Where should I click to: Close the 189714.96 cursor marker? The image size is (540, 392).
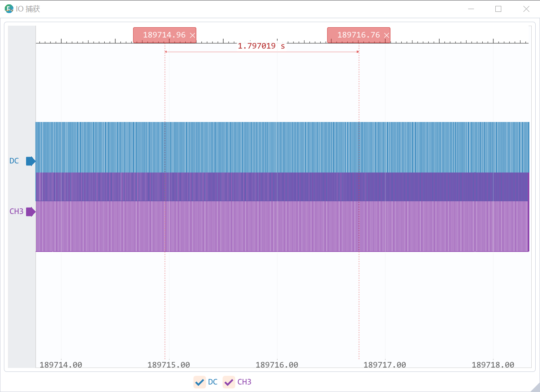pyautogui.click(x=192, y=36)
